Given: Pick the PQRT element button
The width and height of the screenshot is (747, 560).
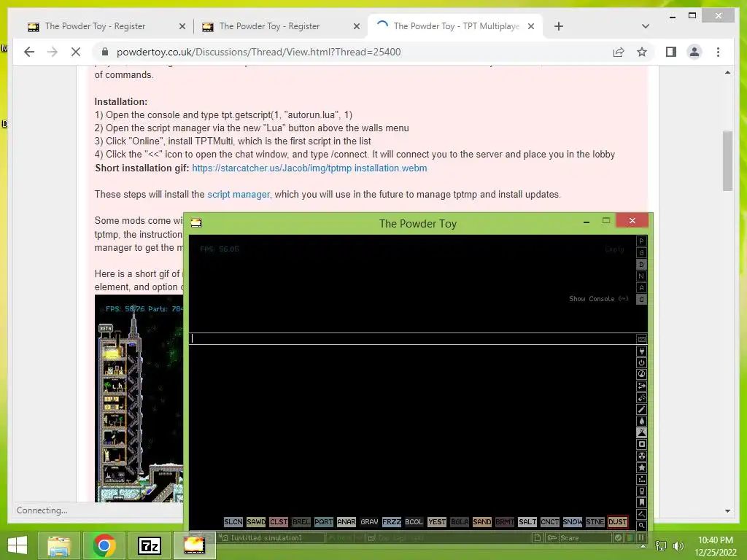Looking at the screenshot, I should point(323,522).
